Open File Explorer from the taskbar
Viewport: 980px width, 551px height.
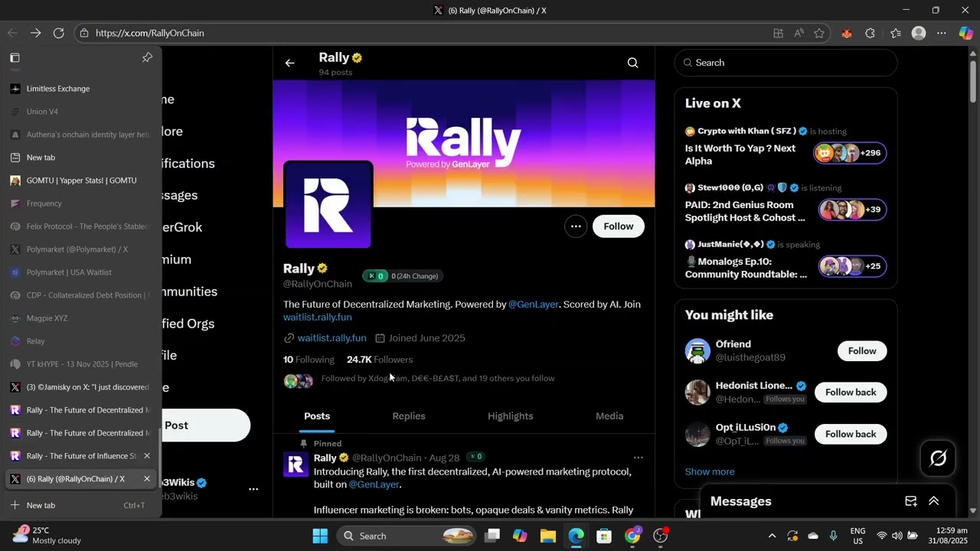[x=547, y=536]
